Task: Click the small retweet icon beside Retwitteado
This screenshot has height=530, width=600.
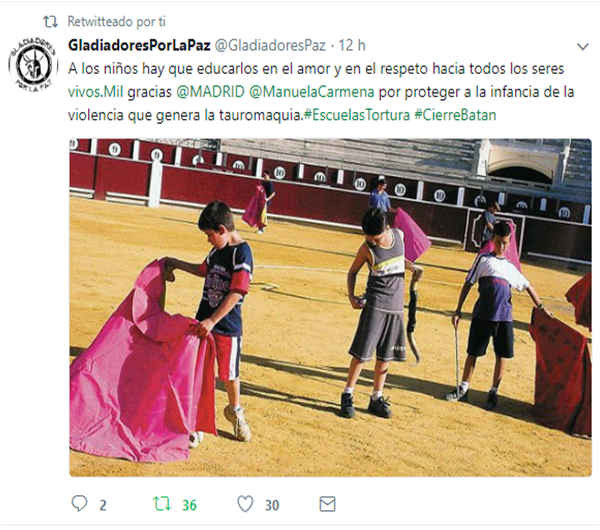Action: (x=50, y=22)
